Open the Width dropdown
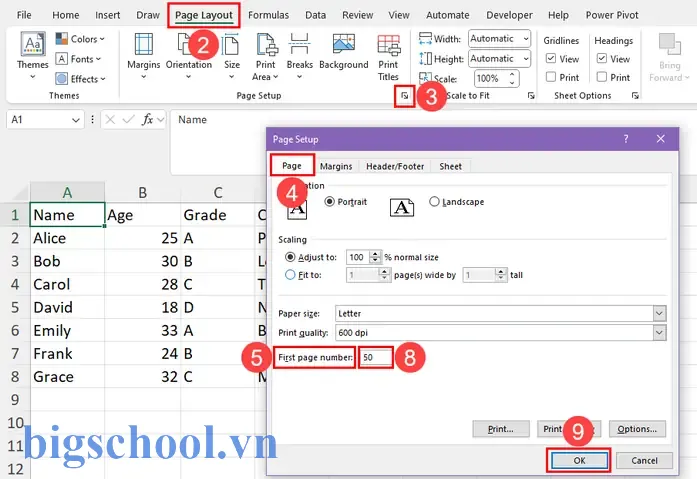 pos(499,39)
